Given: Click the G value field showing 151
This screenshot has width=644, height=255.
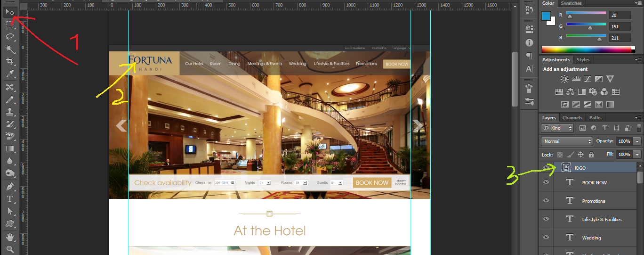Looking at the screenshot, I should (620, 26).
